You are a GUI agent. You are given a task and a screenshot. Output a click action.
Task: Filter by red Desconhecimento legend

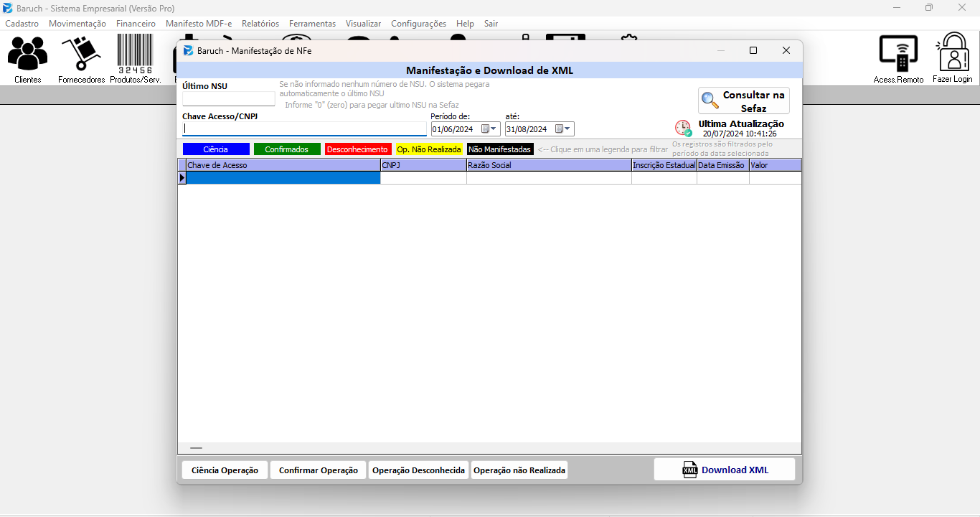(357, 149)
